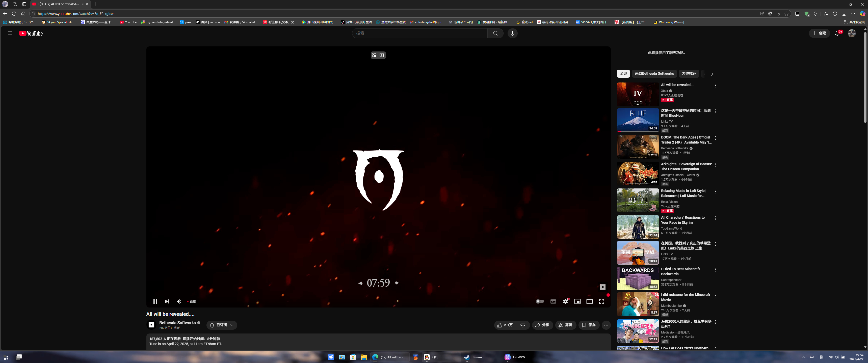Screen dimensions: 868x363
Task: Switch to miniplayer mode
Action: tap(577, 301)
